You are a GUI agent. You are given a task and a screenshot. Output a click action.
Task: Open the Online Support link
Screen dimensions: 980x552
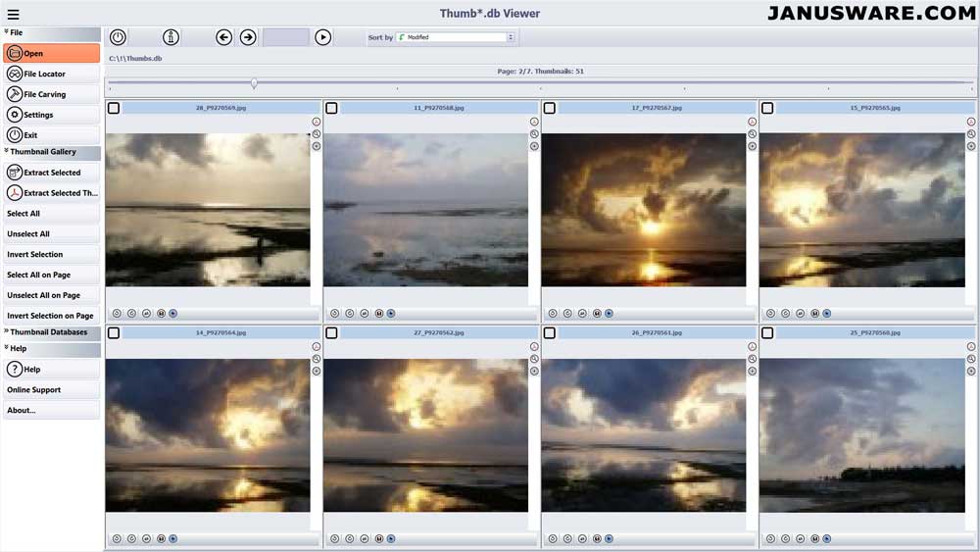(x=34, y=389)
